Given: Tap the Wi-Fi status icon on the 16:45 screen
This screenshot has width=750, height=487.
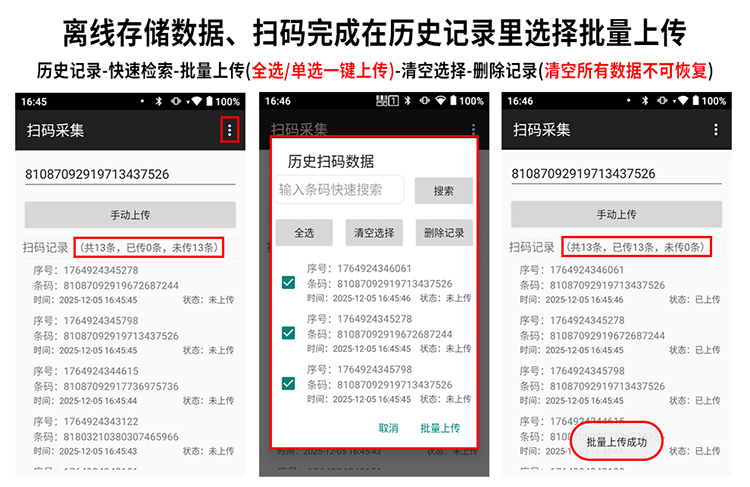Looking at the screenshot, I should 196,101.
